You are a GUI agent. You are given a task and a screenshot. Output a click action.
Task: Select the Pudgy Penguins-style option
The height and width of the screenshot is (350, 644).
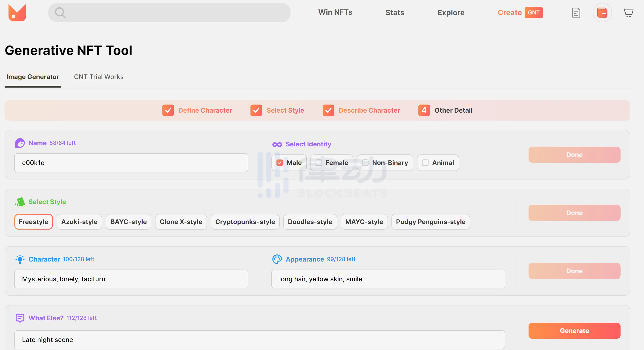click(x=431, y=222)
